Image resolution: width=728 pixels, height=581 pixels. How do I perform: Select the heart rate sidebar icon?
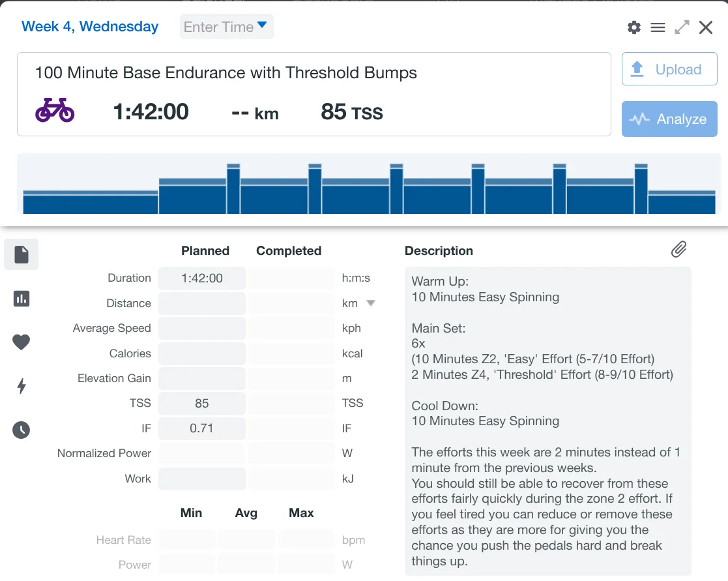coord(22,342)
